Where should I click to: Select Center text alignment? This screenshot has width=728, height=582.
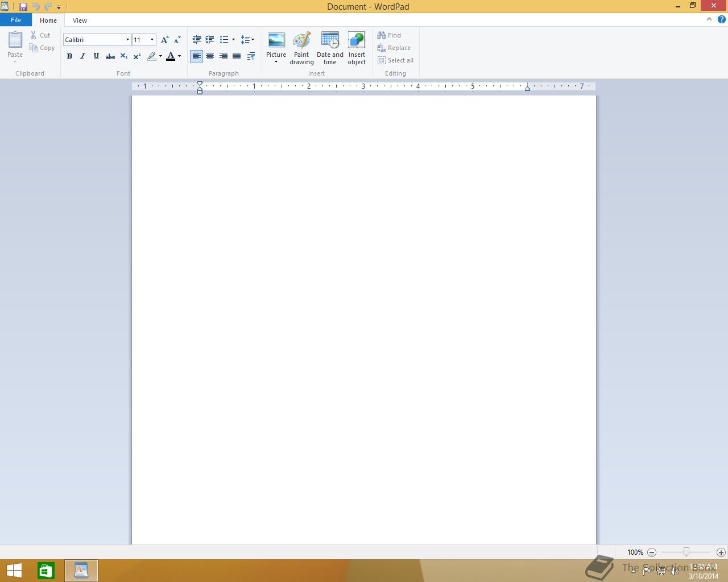point(210,56)
